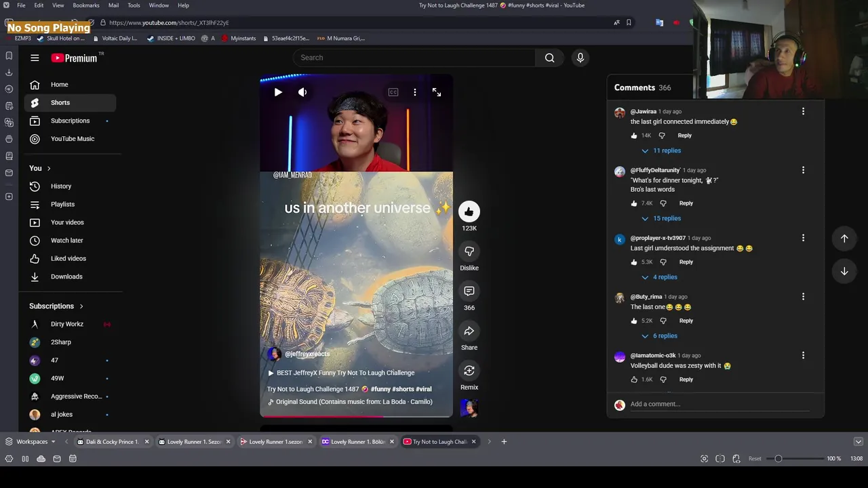Click the YouTube Search input box

pos(414,58)
